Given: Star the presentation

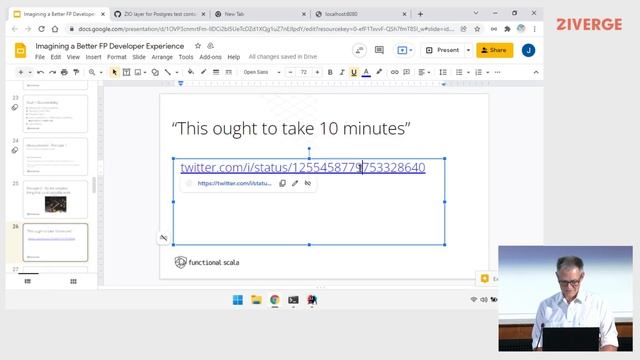Looking at the screenshot, I should (x=198, y=46).
